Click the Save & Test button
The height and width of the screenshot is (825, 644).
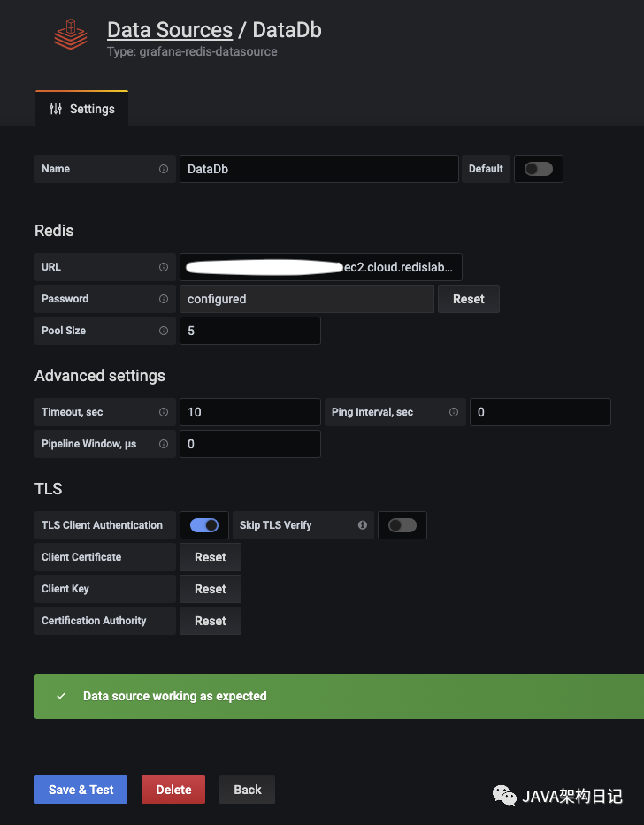pyautogui.click(x=80, y=790)
